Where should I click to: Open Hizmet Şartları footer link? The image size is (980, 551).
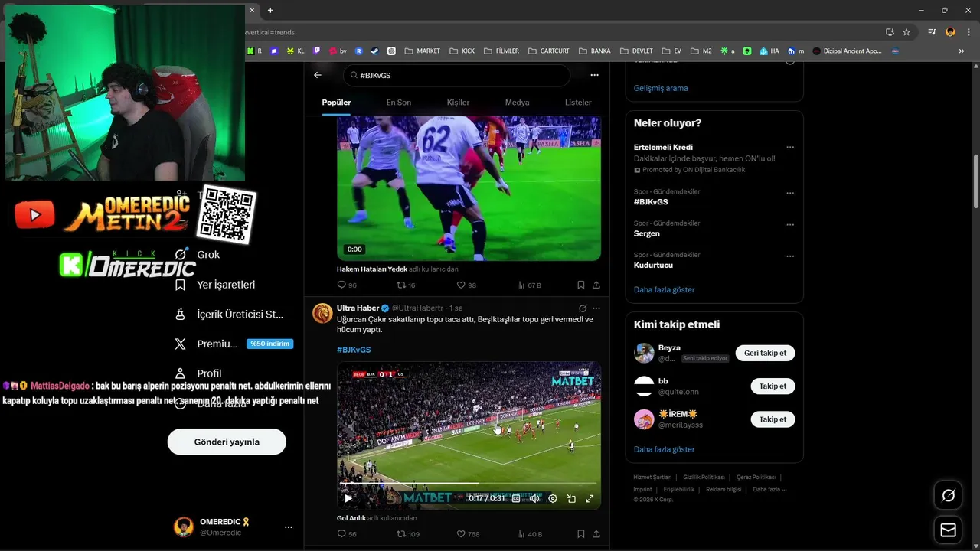click(x=653, y=477)
